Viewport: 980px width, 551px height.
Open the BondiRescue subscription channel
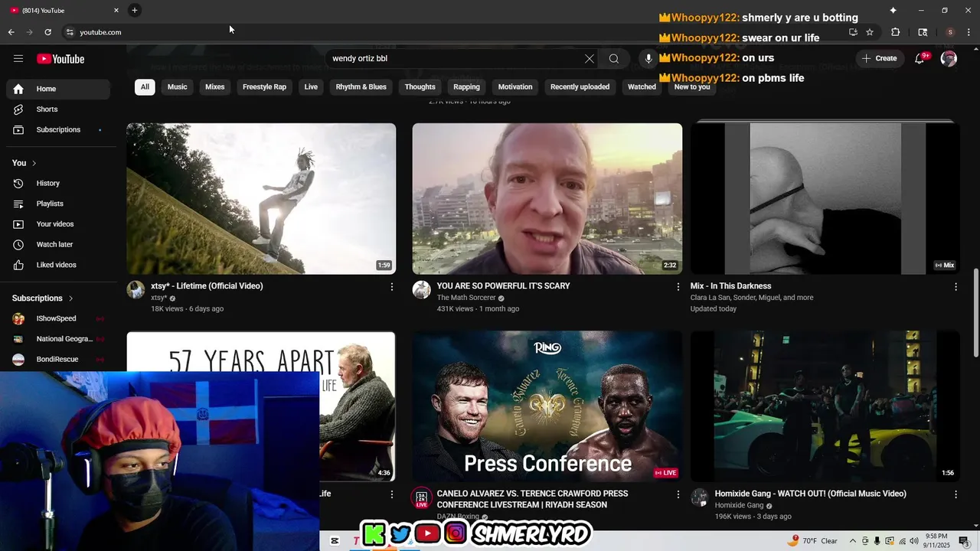58,360
